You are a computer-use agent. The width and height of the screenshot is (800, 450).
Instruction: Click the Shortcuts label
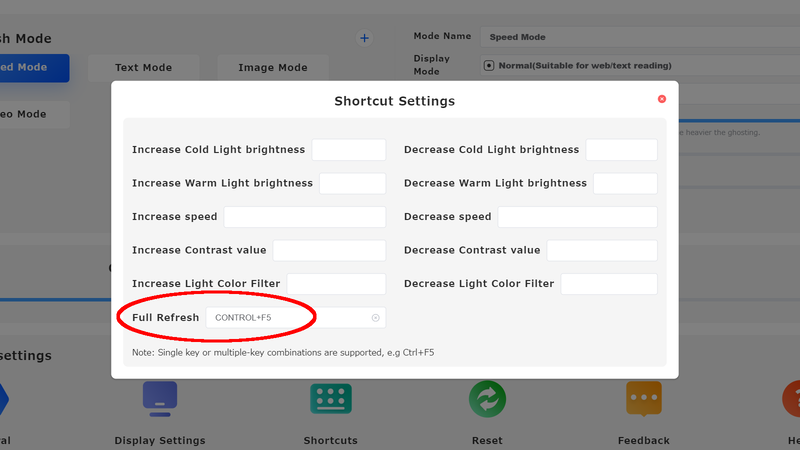click(x=331, y=440)
